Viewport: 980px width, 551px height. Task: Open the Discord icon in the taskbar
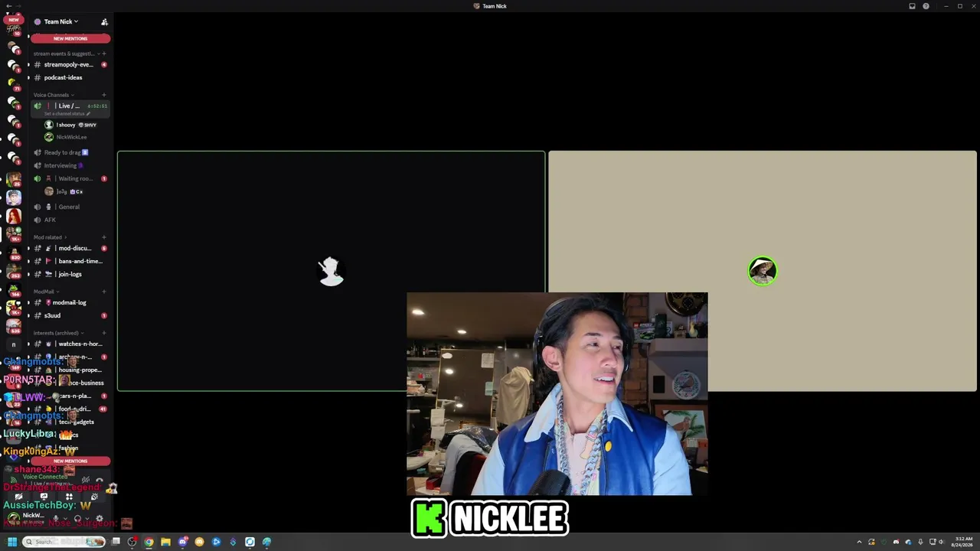(182, 542)
